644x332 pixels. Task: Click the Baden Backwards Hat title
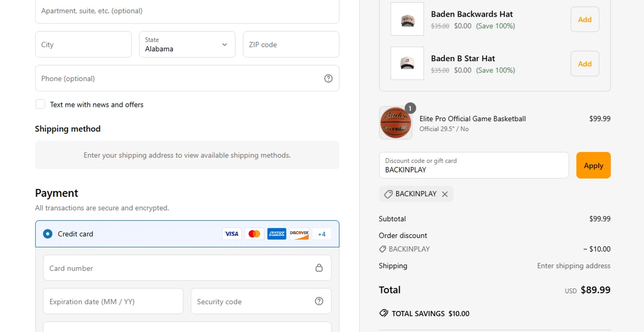tap(472, 14)
